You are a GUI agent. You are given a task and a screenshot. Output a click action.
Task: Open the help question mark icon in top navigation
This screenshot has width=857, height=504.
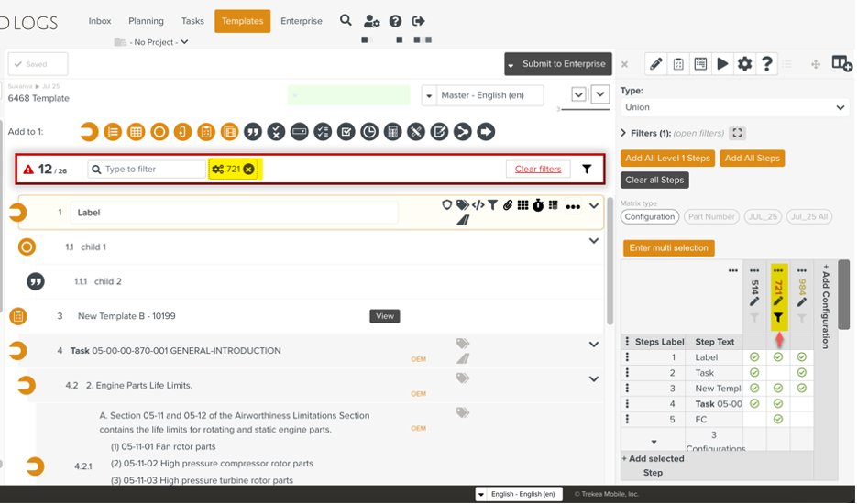point(395,21)
